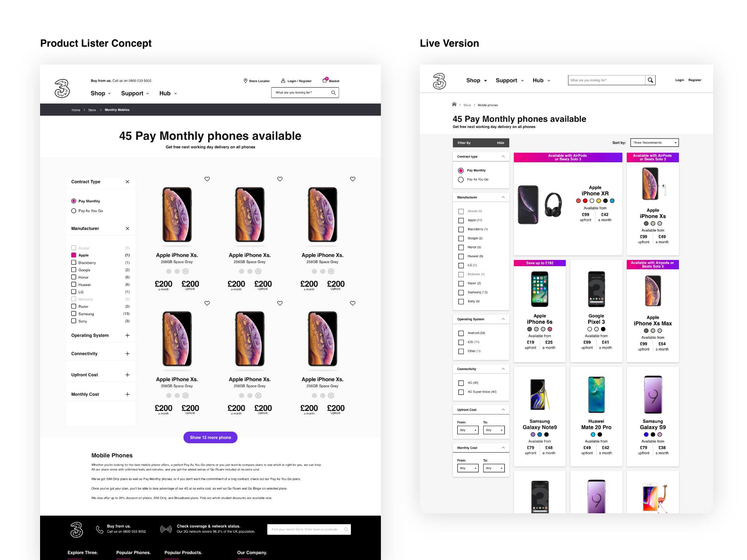Viewport: 747px width, 560px height.
Task: Open Upfront Cost From Any dropdown
Action: [x=468, y=430]
